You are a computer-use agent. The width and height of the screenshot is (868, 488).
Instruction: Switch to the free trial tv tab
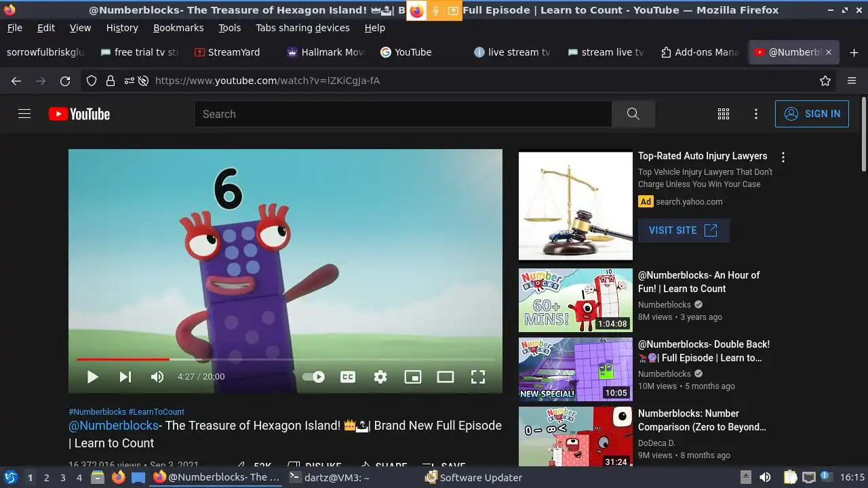pos(139,52)
